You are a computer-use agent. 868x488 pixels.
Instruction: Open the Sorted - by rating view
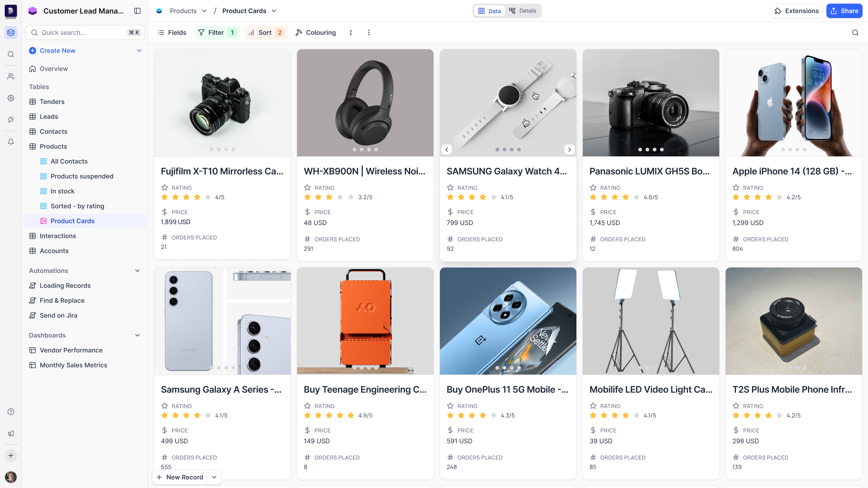click(x=77, y=206)
